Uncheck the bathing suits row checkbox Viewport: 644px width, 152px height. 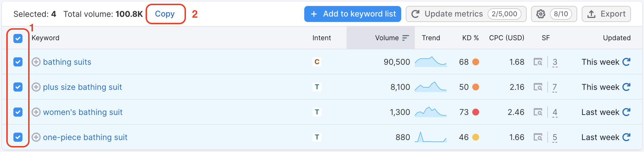pyautogui.click(x=18, y=62)
